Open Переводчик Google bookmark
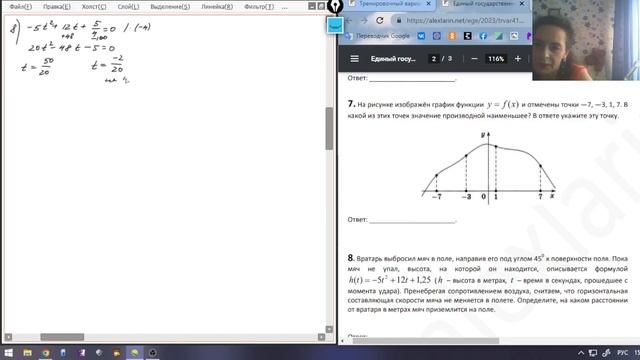The width and height of the screenshot is (640, 360). (378, 36)
